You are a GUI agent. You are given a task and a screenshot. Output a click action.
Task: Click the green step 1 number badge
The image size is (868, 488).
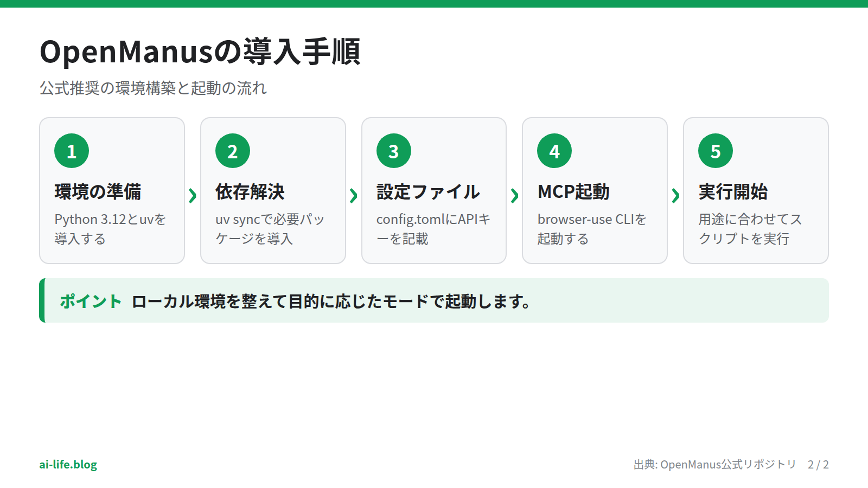point(72,151)
